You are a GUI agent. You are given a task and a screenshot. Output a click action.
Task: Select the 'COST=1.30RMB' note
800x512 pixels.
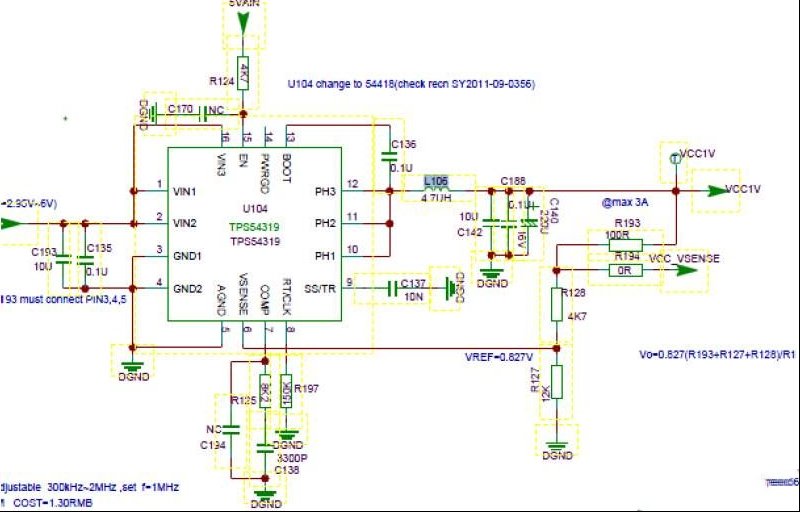pos(53,503)
